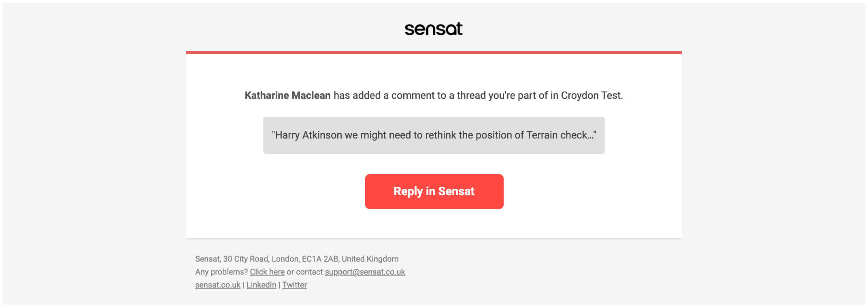Open the Twitter footer link
The height and width of the screenshot is (307, 868).
[x=294, y=285]
